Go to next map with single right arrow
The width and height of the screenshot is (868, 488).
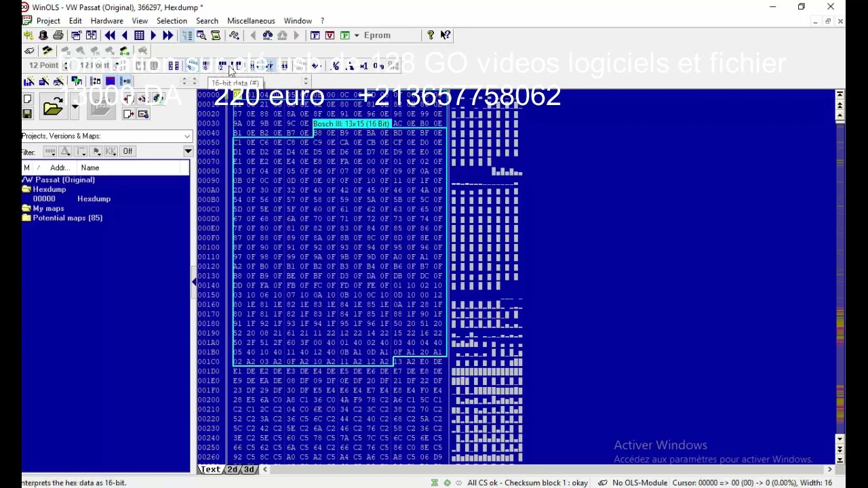pyautogui.click(x=153, y=35)
